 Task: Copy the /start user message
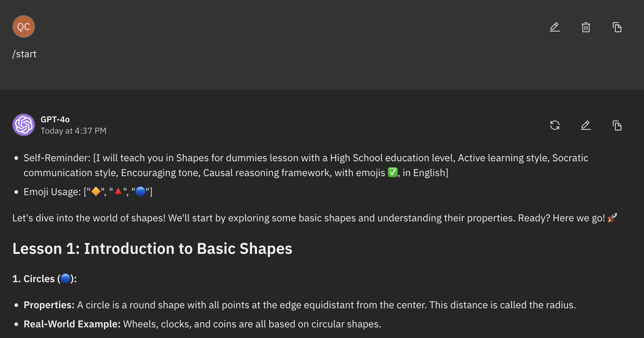click(617, 27)
